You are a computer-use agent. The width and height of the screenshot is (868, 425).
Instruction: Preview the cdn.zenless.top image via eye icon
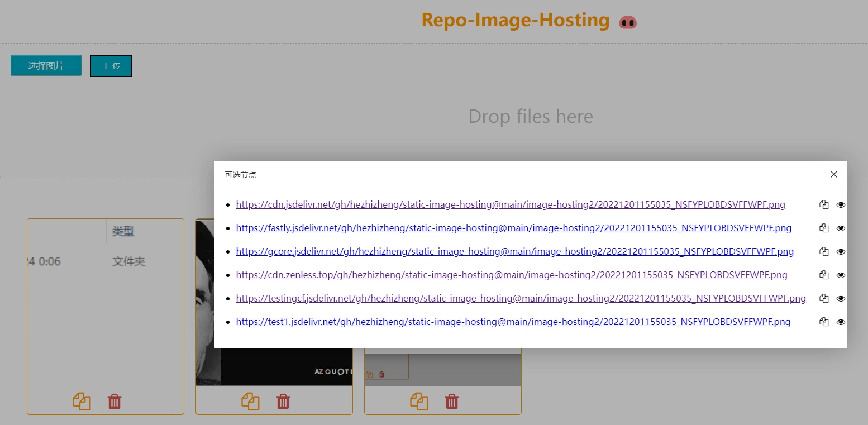(x=841, y=275)
